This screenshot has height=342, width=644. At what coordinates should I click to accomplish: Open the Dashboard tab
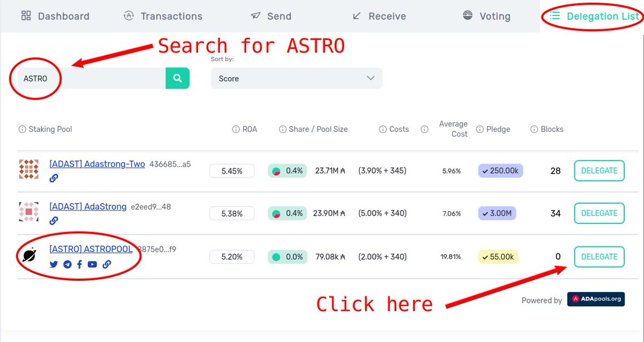pos(55,16)
